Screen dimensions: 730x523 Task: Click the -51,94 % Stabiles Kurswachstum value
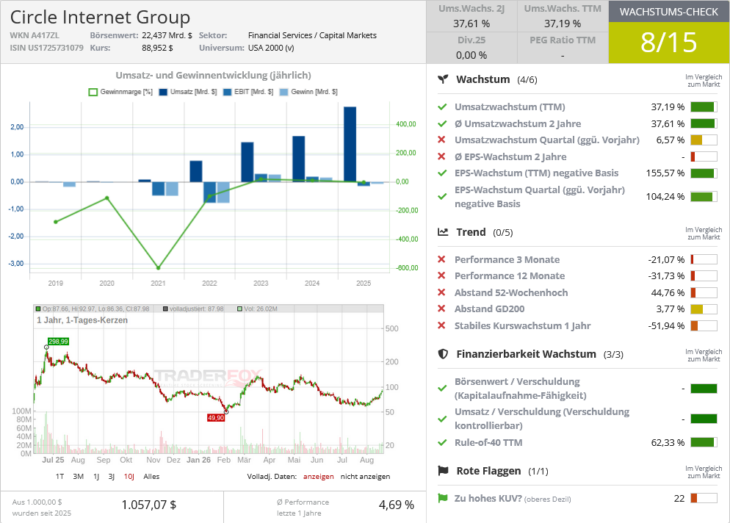(666, 326)
